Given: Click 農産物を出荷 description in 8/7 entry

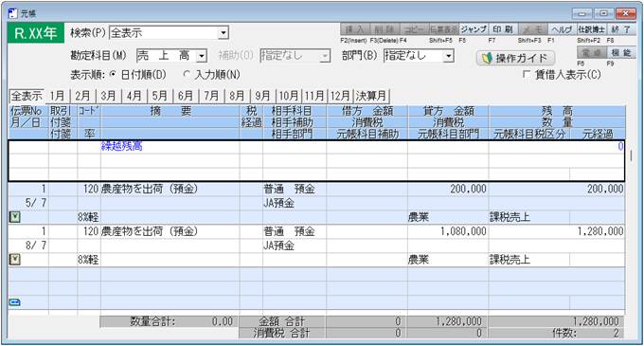Looking at the screenshot, I should click(150, 231).
